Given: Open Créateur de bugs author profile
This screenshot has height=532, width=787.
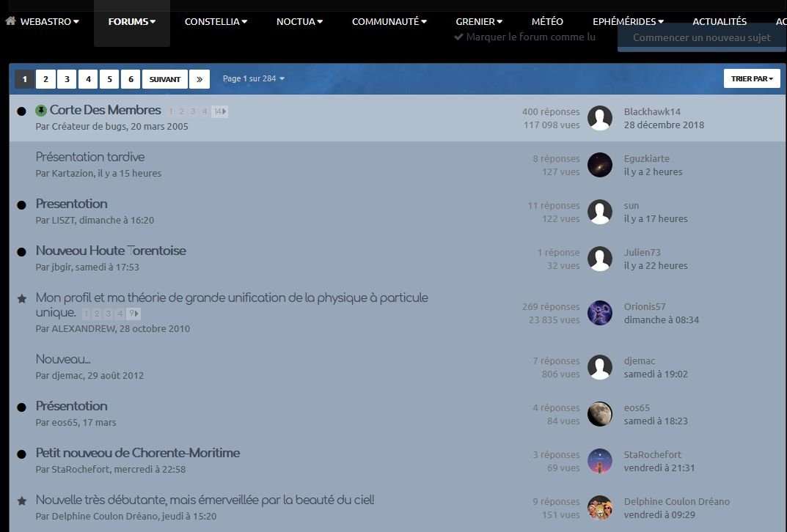Looking at the screenshot, I should click(89, 126).
